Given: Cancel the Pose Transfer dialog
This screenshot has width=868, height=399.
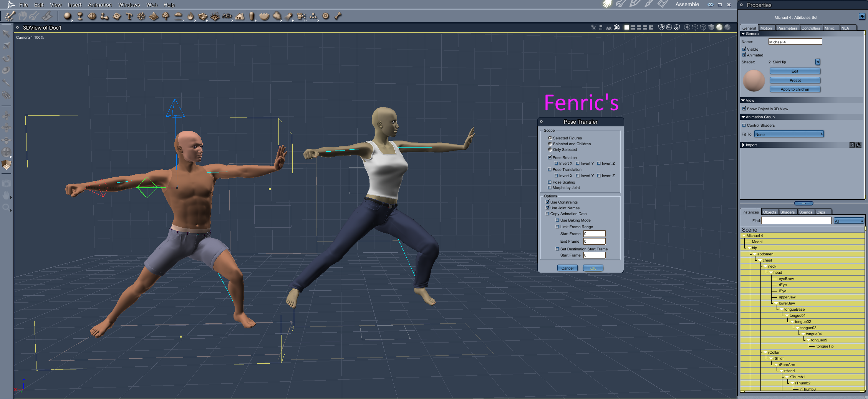Looking at the screenshot, I should pyautogui.click(x=567, y=268).
